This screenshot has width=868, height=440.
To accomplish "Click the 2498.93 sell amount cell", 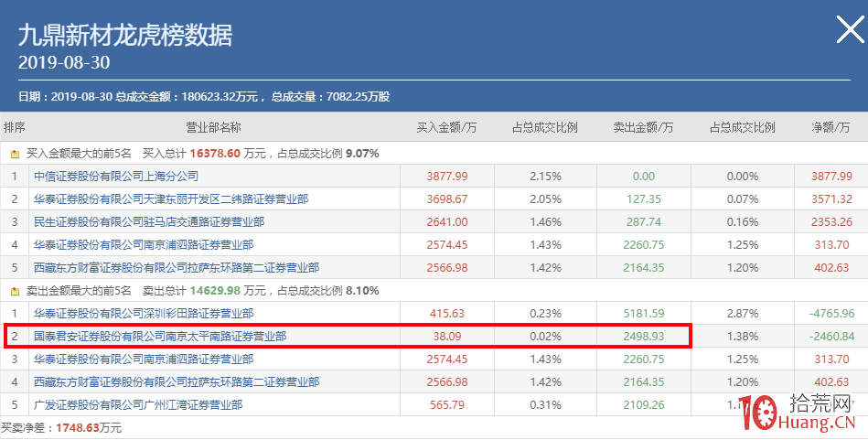I will 644,336.
